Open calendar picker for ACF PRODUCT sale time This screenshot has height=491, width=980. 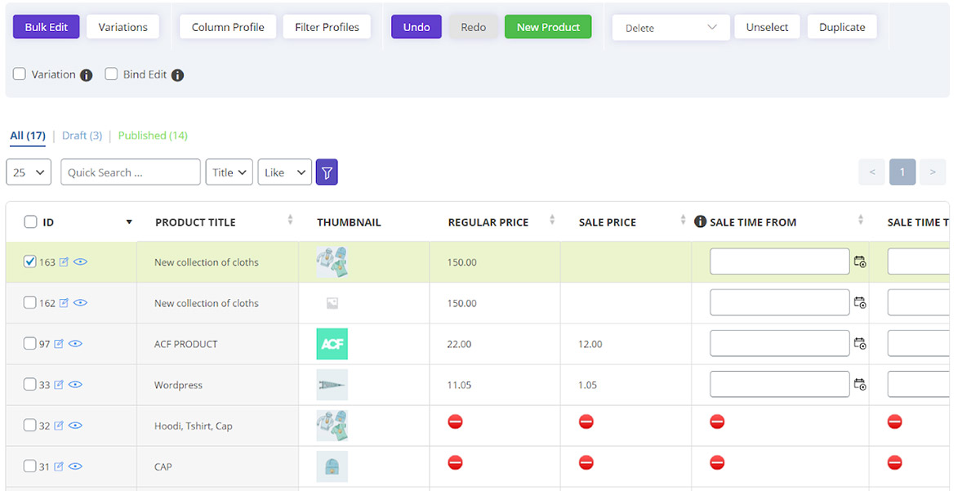[x=860, y=344]
